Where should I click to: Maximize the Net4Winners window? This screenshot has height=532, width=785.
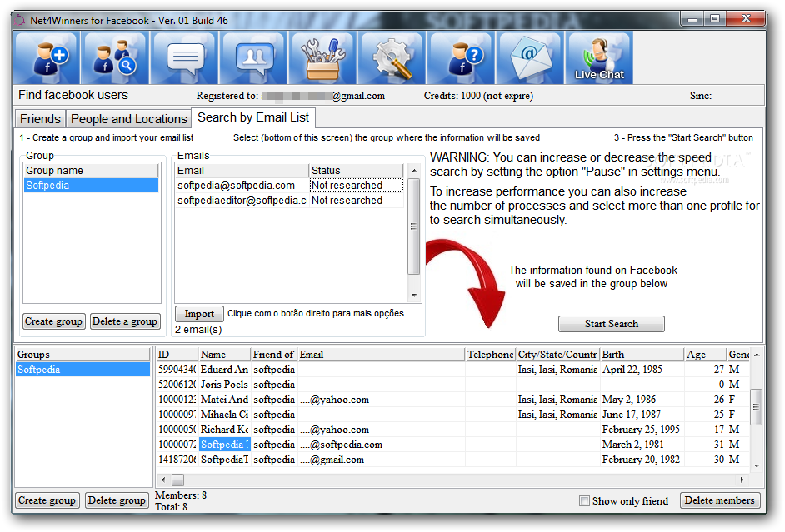click(x=715, y=19)
